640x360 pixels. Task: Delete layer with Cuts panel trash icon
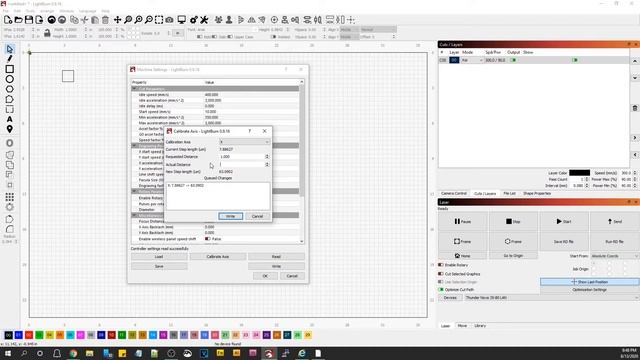(635, 108)
